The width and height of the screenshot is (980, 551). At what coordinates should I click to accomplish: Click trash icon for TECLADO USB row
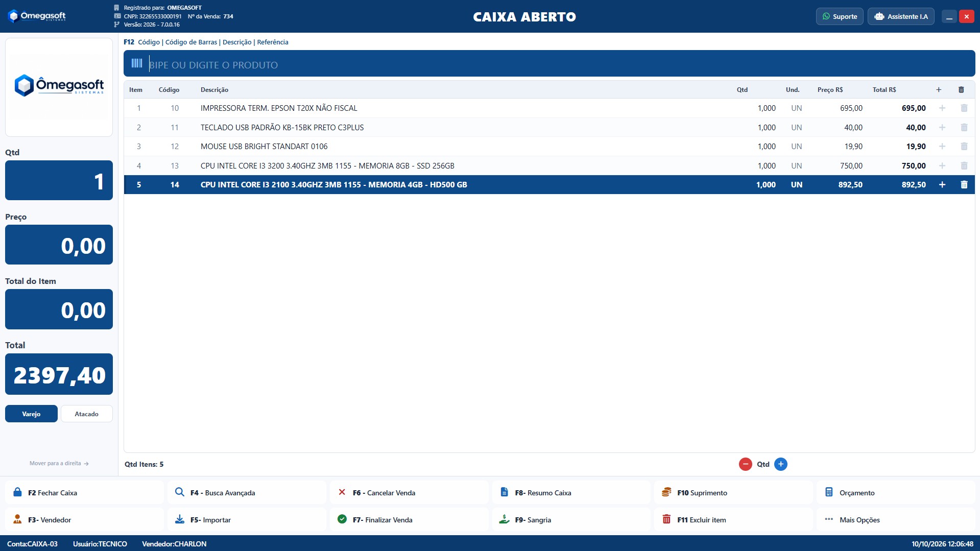tap(964, 128)
